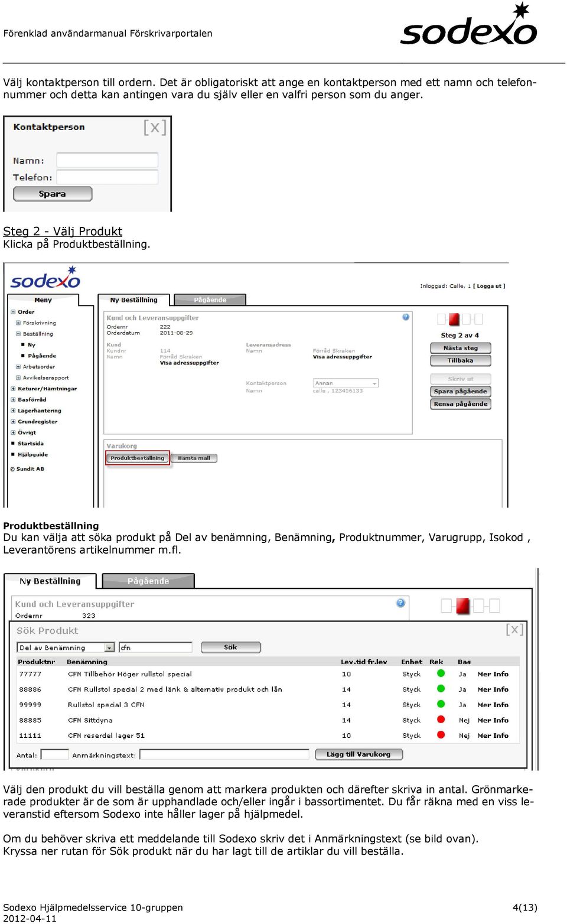Open Hjälpguide from the menu
The width and height of the screenshot is (567, 924).
pos(32,455)
